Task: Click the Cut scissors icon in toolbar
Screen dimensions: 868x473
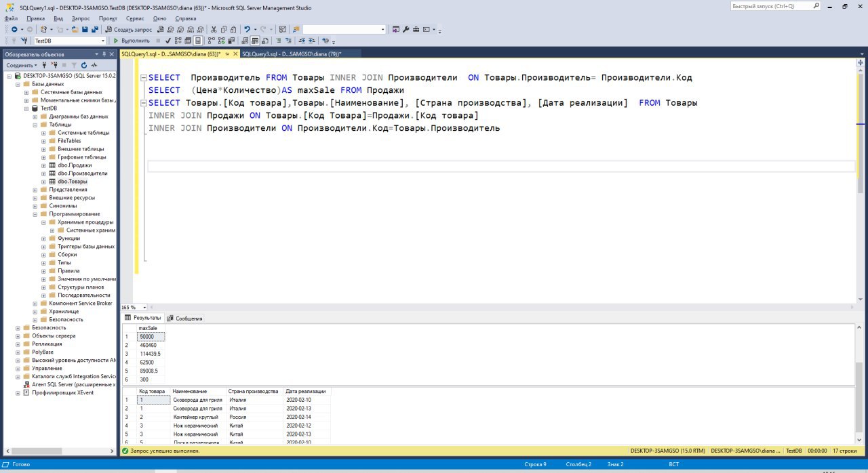Action: (x=214, y=30)
